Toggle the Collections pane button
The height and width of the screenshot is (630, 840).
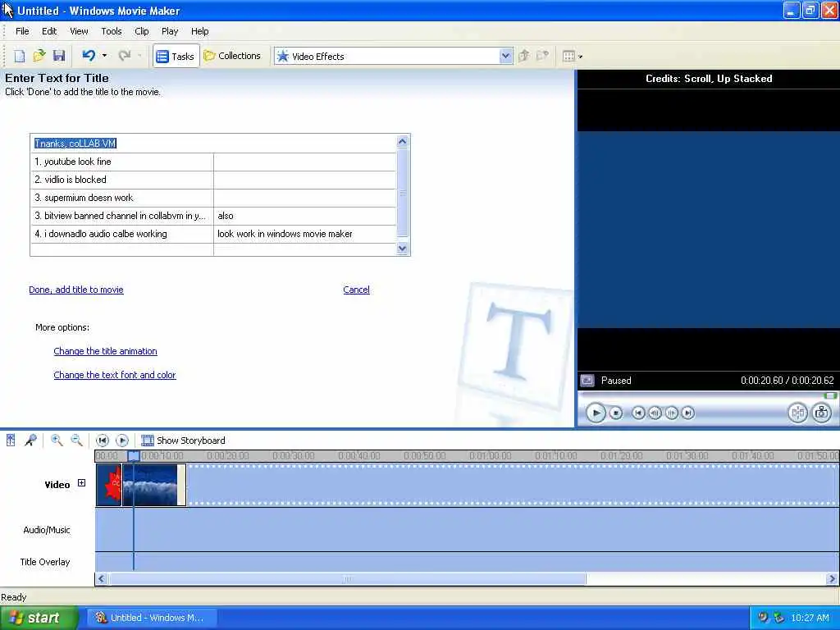[x=232, y=56]
